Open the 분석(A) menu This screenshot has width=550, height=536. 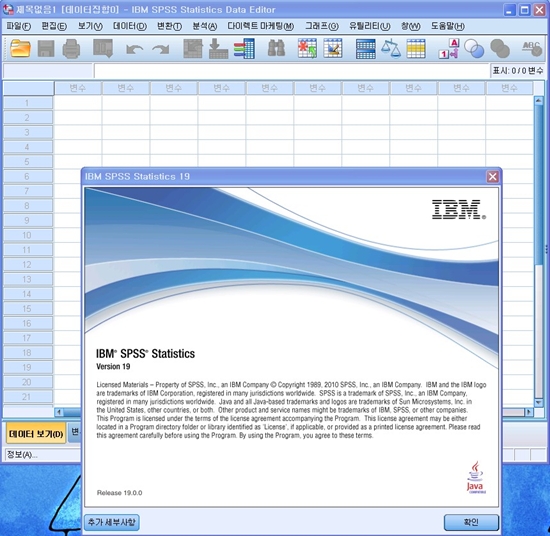[x=204, y=26]
